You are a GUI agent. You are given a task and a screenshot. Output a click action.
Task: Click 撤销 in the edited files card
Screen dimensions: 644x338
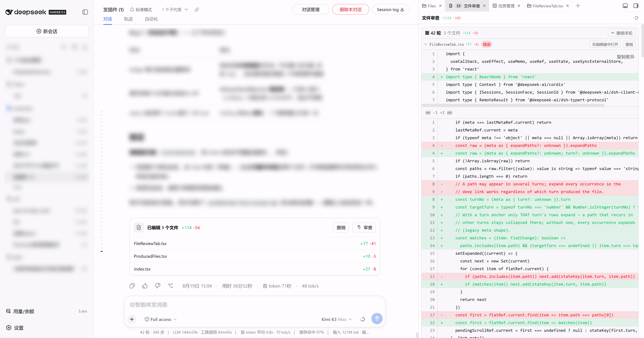[341, 227]
